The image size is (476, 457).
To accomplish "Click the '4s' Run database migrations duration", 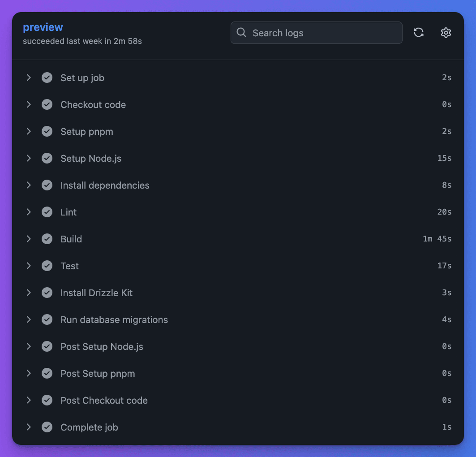I will [x=446, y=319].
